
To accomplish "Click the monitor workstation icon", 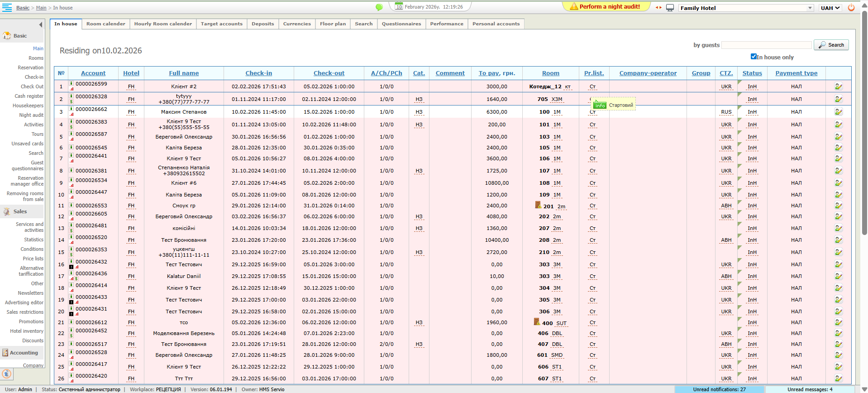I will 670,8.
